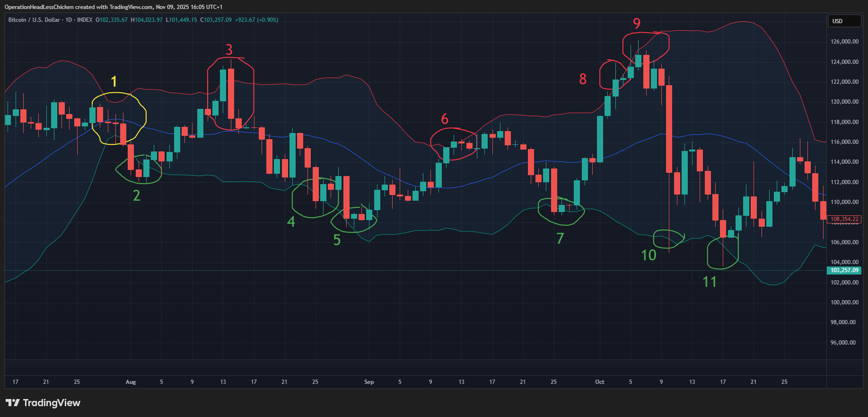Click the 96,000.00 price axis label
Image resolution: width=868 pixels, height=417 pixels.
[x=844, y=343]
